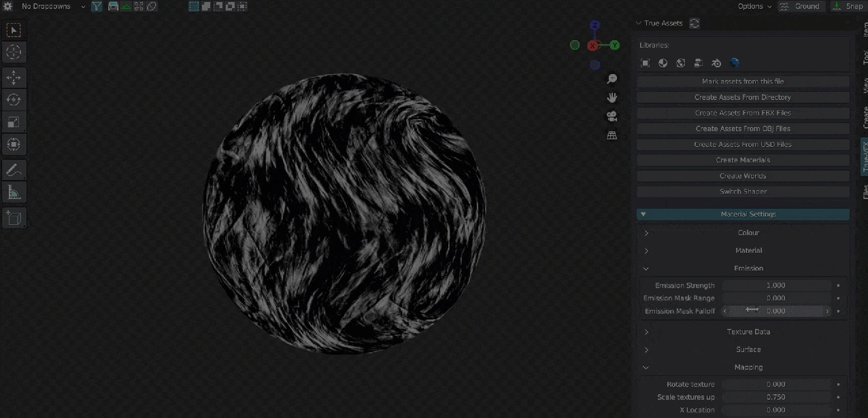Screen dimensions: 868x418
Task: Collapse the Material Settings panel
Action: click(743, 214)
